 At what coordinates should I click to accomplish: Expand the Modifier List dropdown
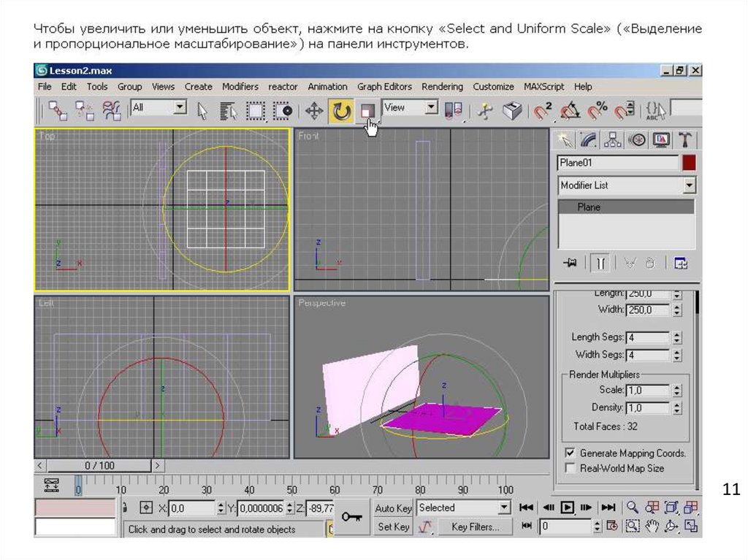pos(689,185)
